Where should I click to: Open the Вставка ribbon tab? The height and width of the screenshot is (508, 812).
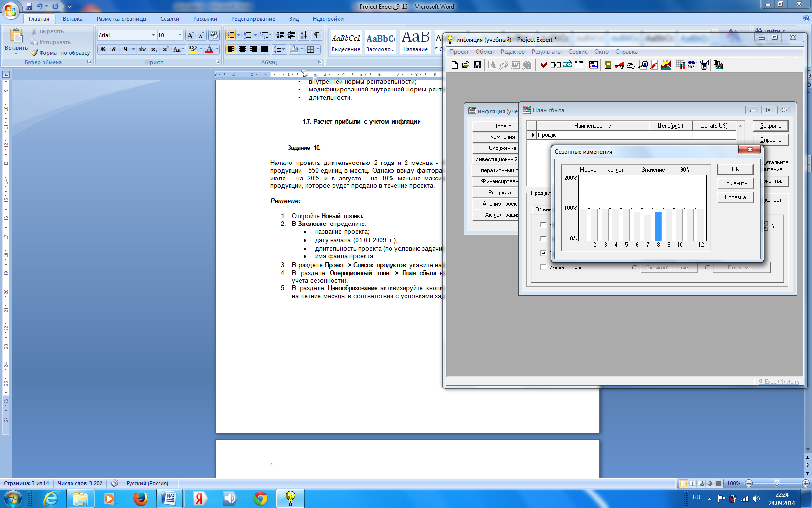(72, 19)
